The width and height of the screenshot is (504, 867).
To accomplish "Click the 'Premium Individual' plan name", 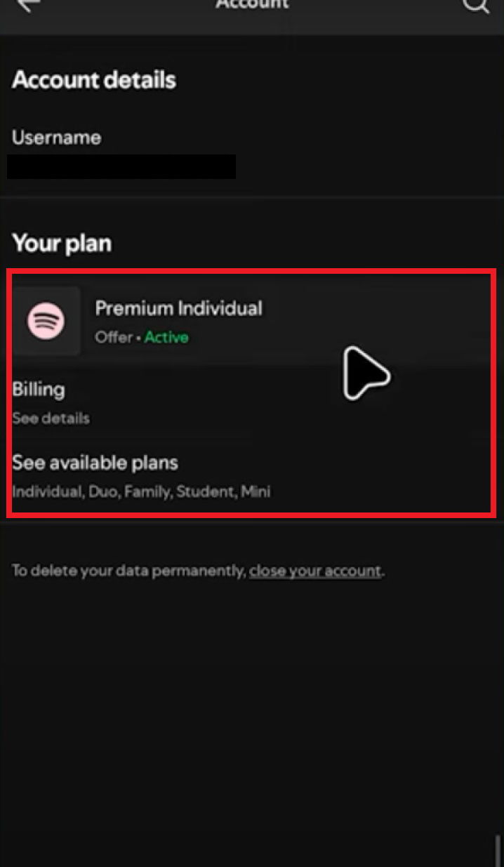I will pyautogui.click(x=179, y=307).
